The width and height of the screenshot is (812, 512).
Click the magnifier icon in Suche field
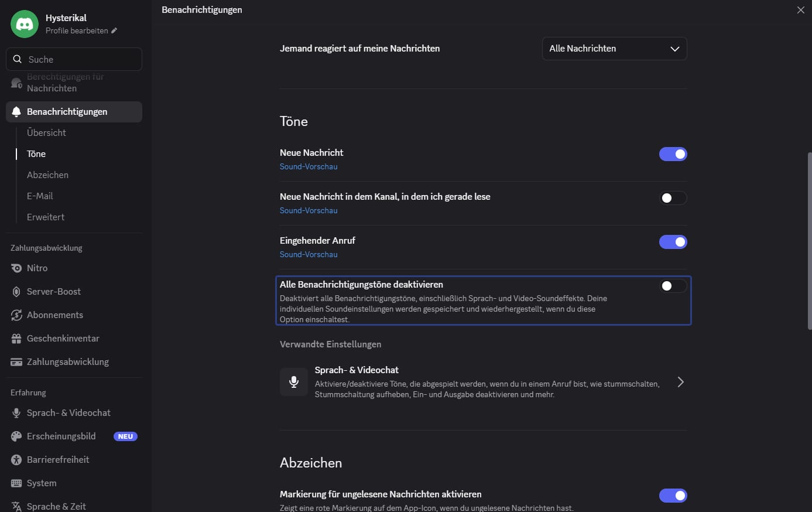coord(18,59)
